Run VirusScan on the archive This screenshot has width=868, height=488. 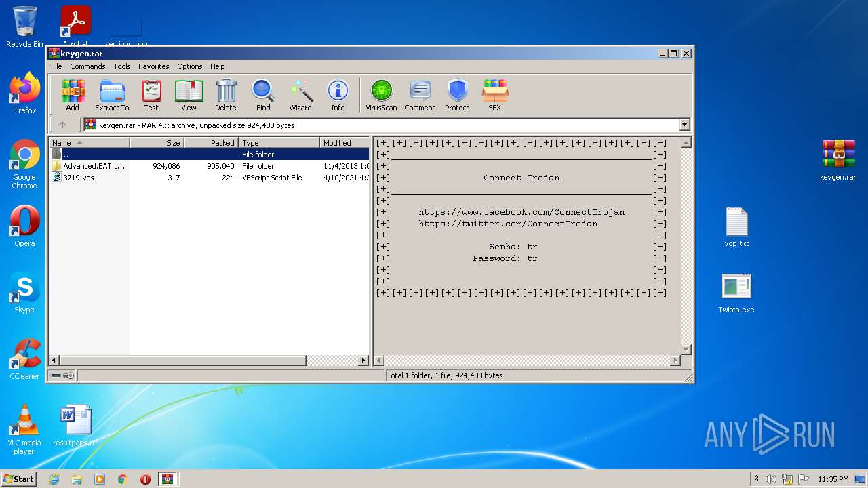tap(381, 95)
